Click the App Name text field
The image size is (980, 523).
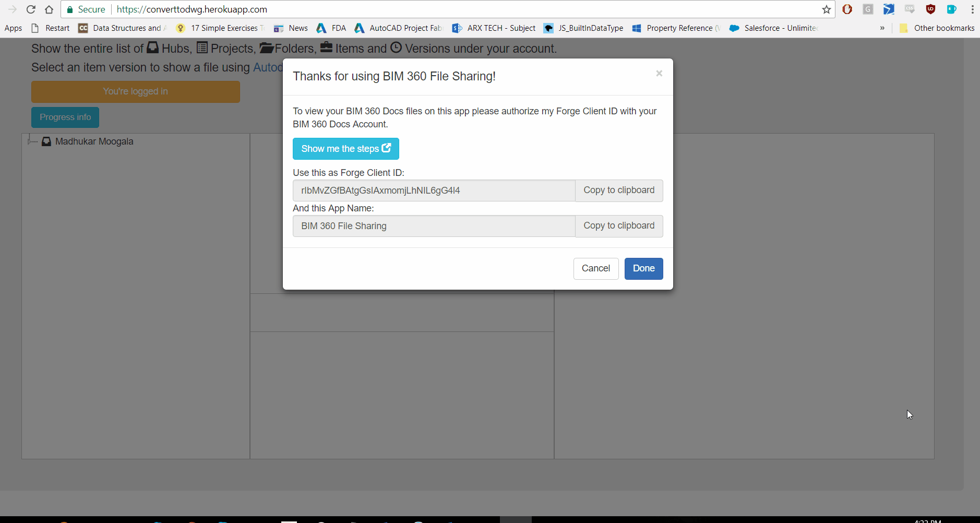click(433, 226)
